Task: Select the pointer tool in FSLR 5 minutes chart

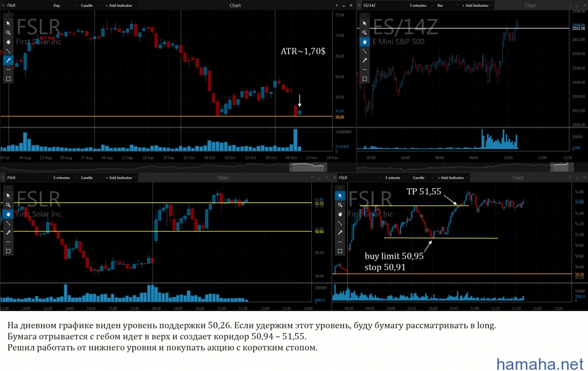Action: tap(8, 196)
